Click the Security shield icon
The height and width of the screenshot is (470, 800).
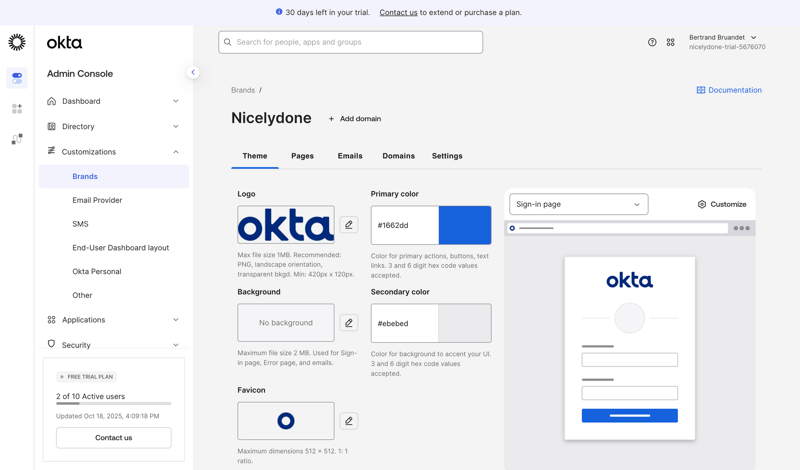52,344
